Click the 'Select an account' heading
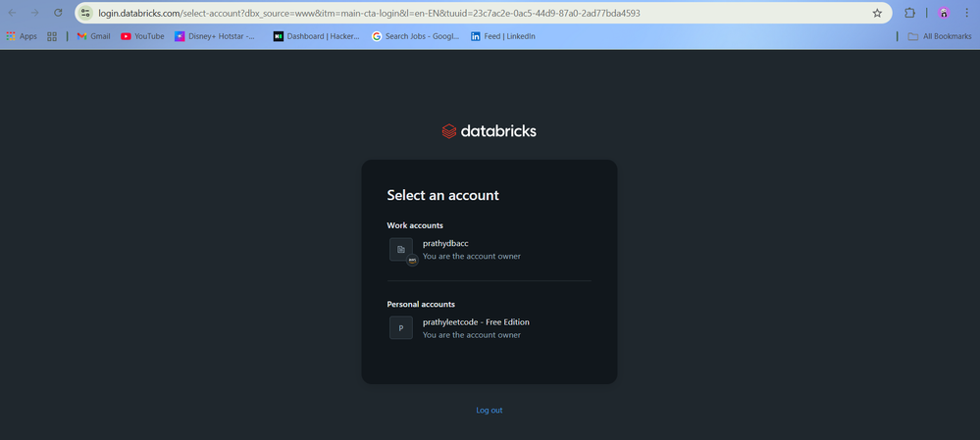The height and width of the screenshot is (440, 980). pyautogui.click(x=443, y=195)
